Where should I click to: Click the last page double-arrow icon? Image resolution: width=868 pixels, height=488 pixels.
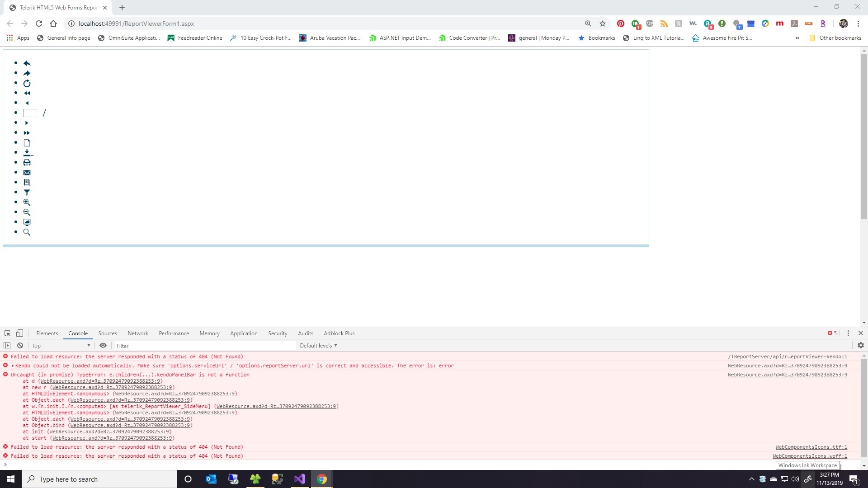coord(27,133)
